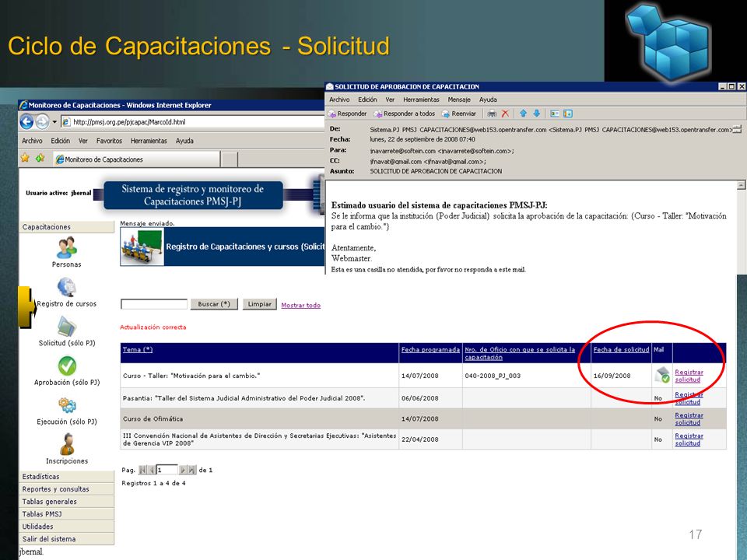
Task: Click the Mostrar todo link
Action: click(x=300, y=305)
